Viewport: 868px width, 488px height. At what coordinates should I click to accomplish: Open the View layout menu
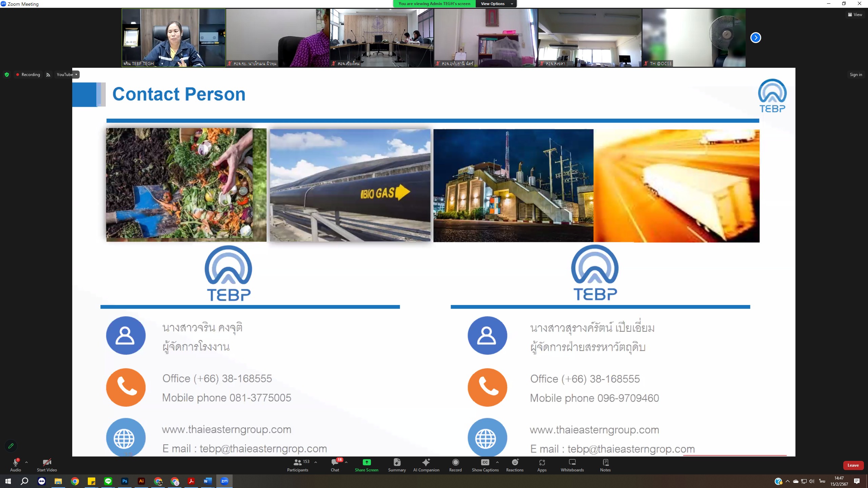coord(855,15)
